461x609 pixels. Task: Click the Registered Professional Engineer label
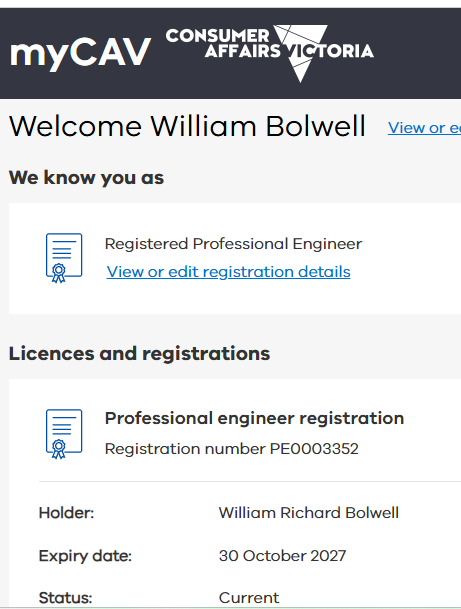[x=233, y=244]
